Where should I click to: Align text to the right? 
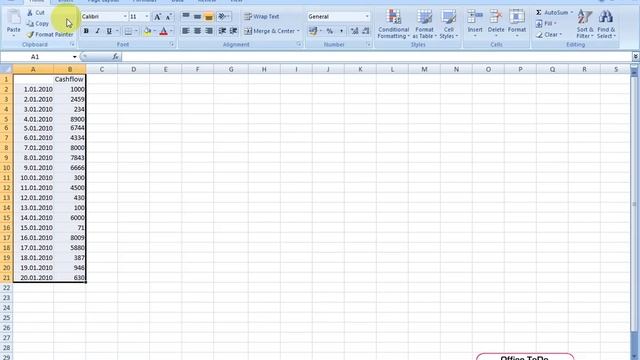pyautogui.click(x=209, y=31)
